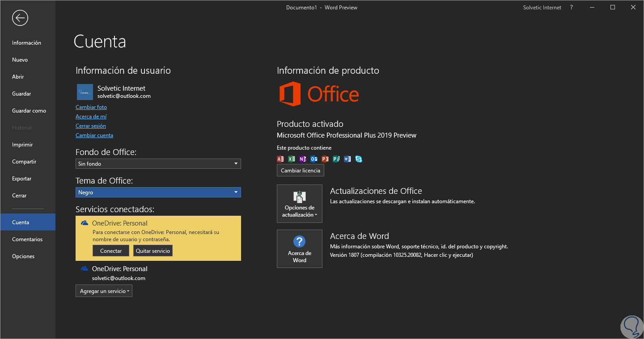Click the 'Actualizaciones de Office' heading
Screen dimensions: 644x339
(x=376, y=191)
